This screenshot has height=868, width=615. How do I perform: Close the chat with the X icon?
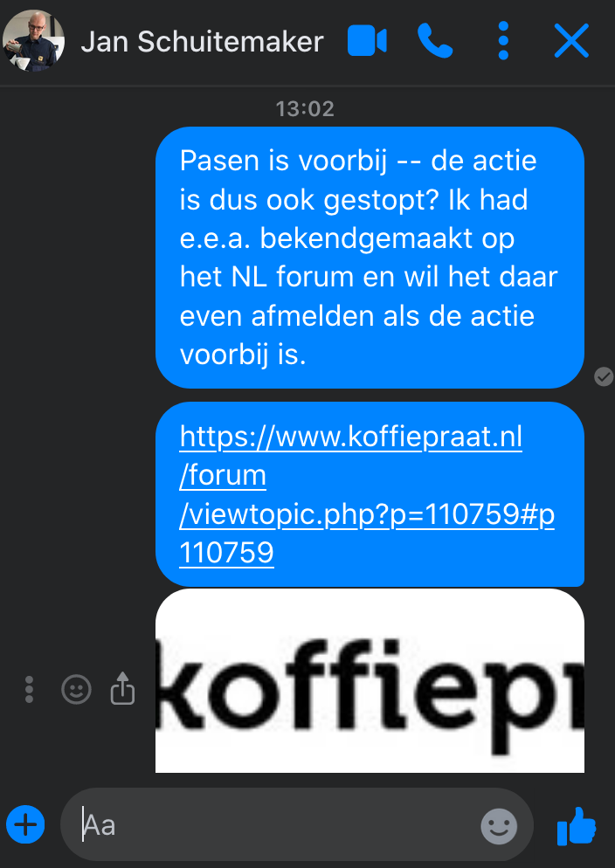571,40
